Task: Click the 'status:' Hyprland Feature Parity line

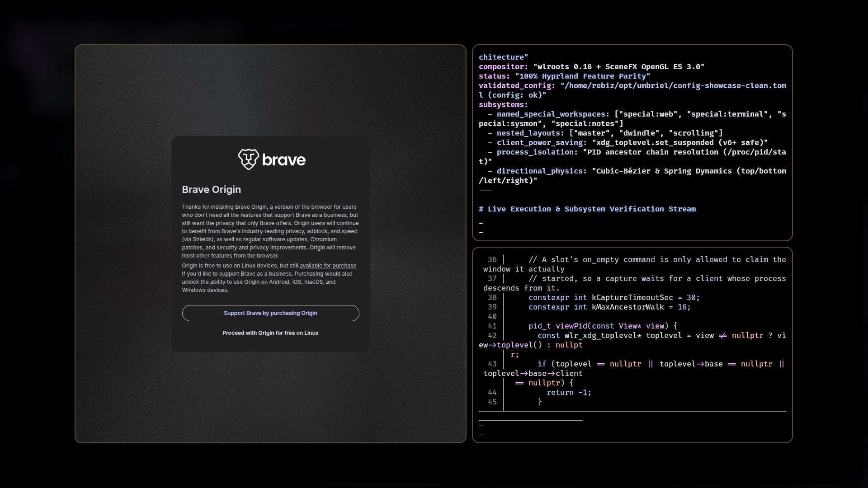Action: pos(565,76)
